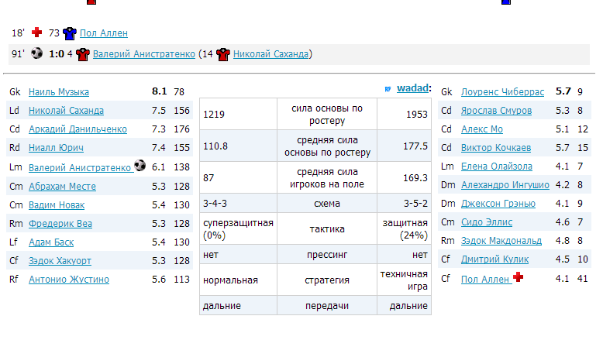The height and width of the screenshot is (364, 603).
Task: Open Аркадий Данильченко player link
Action: point(78,129)
